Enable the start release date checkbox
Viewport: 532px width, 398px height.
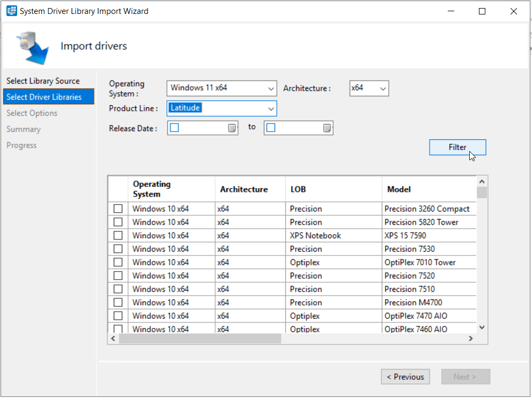(174, 128)
